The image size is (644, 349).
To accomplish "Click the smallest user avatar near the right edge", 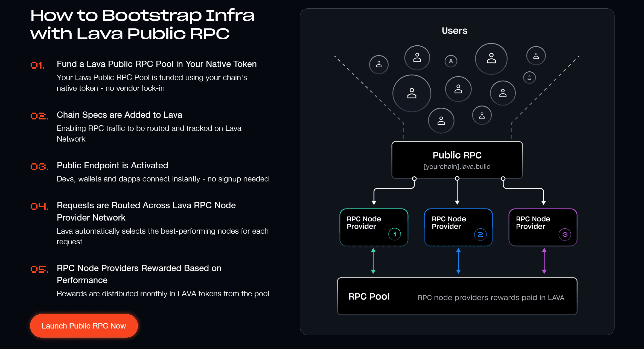I will [x=529, y=78].
